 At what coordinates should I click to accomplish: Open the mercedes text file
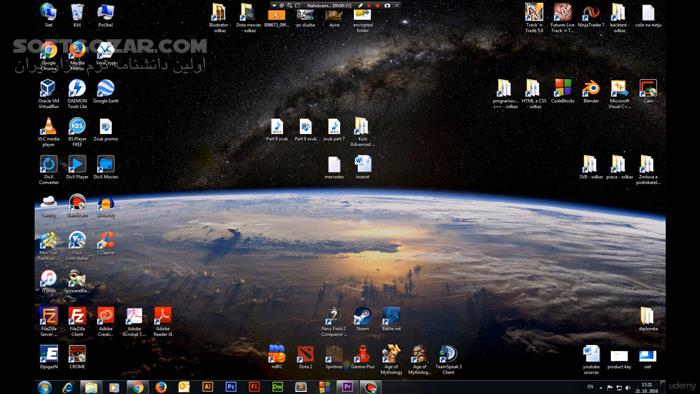(334, 167)
